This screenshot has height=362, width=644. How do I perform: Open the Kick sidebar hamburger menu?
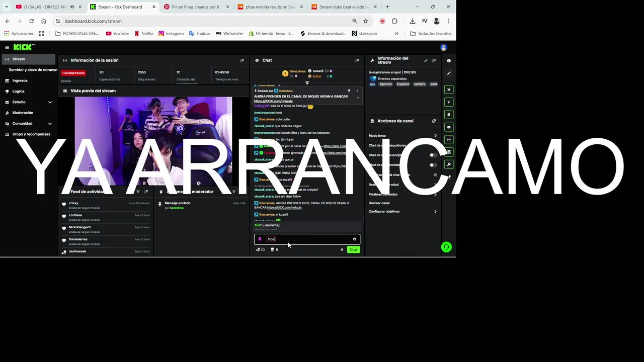pyautogui.click(x=7, y=47)
